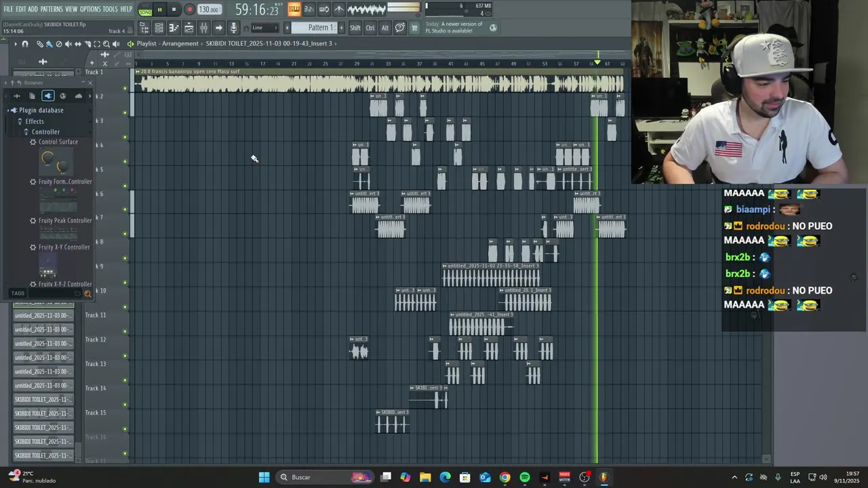Select the paint brush tool in playlist toolbar
This screenshot has height=488, width=868.
49,44
